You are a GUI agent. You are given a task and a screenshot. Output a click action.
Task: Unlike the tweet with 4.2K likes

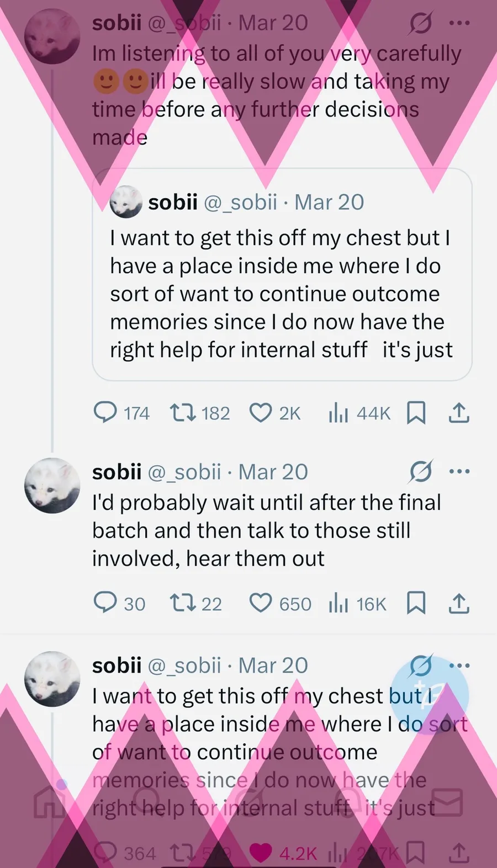click(x=261, y=853)
